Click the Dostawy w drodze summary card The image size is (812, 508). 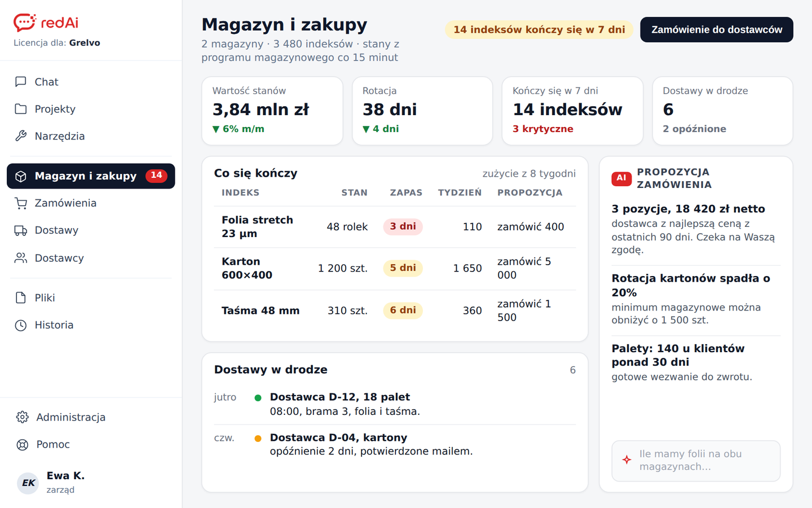tap(722, 111)
